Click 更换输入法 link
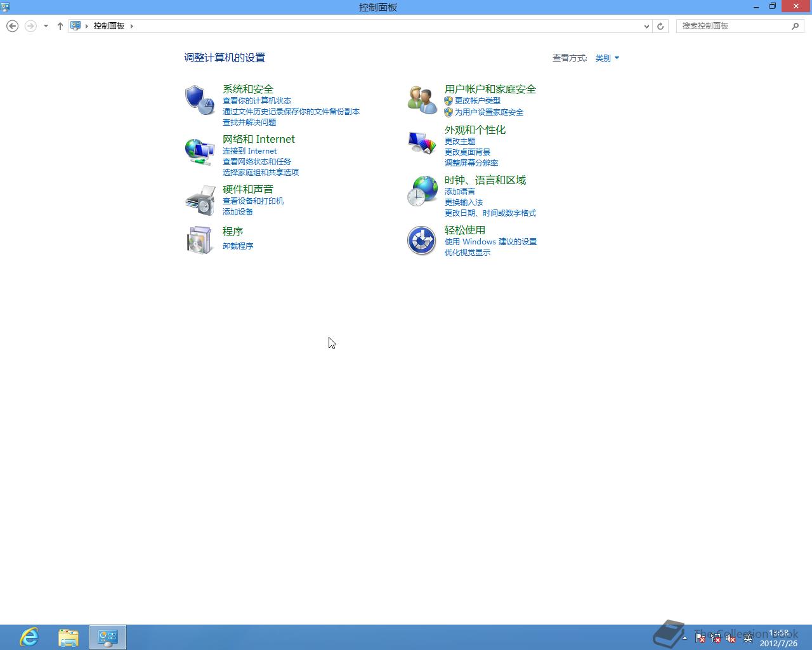 point(464,202)
